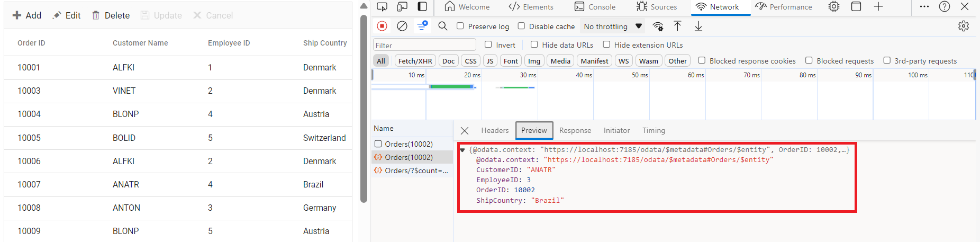980x242 pixels.
Task: Switch to the Console tab
Action: pyautogui.click(x=595, y=7)
